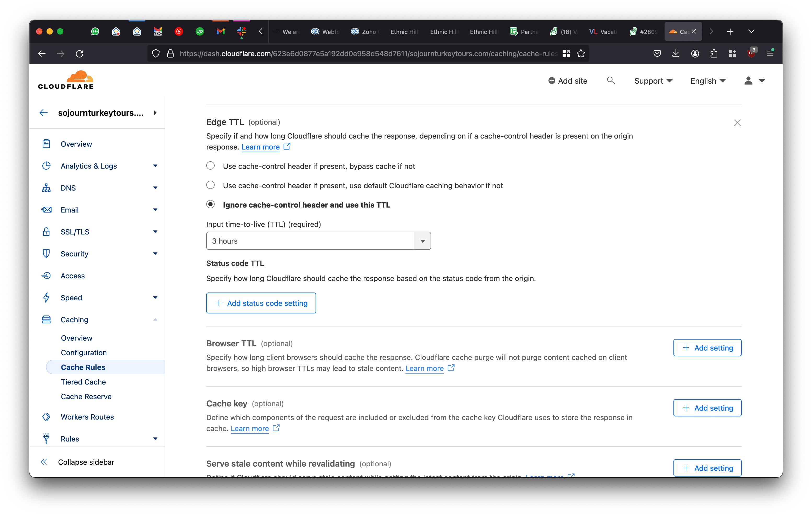Click the Firefox bookmark star icon
This screenshot has height=516, width=812.
pyautogui.click(x=581, y=53)
